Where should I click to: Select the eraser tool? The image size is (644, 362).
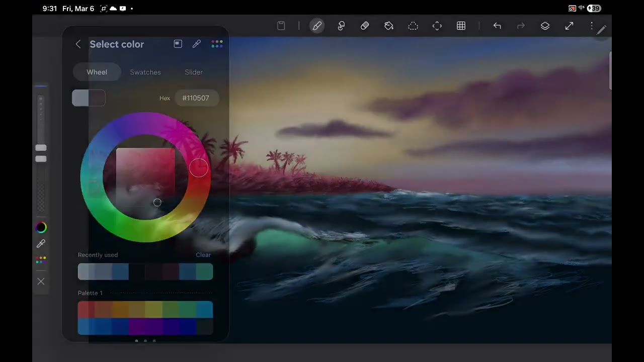[x=365, y=26]
